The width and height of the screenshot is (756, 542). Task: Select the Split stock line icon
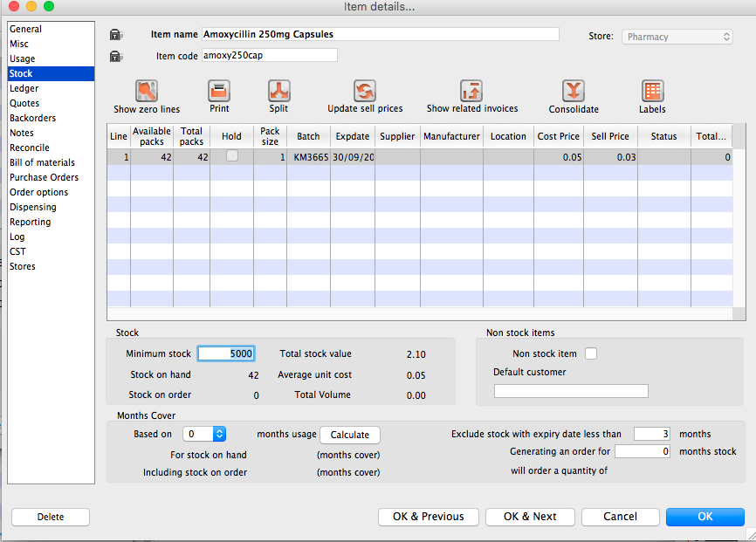[x=278, y=91]
